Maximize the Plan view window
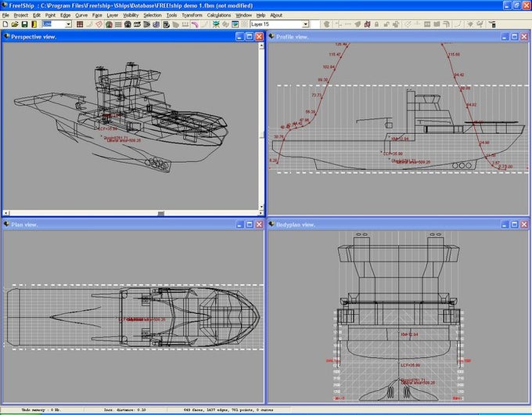532x415 pixels. click(250, 225)
